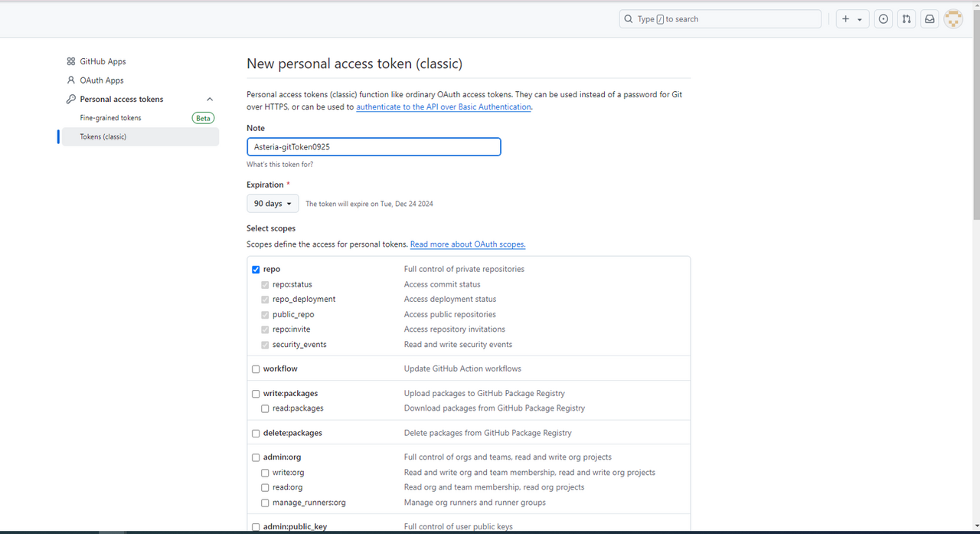Viewport: 980px width, 534px height.
Task: Open the plus create-new dropdown
Action: (x=851, y=19)
